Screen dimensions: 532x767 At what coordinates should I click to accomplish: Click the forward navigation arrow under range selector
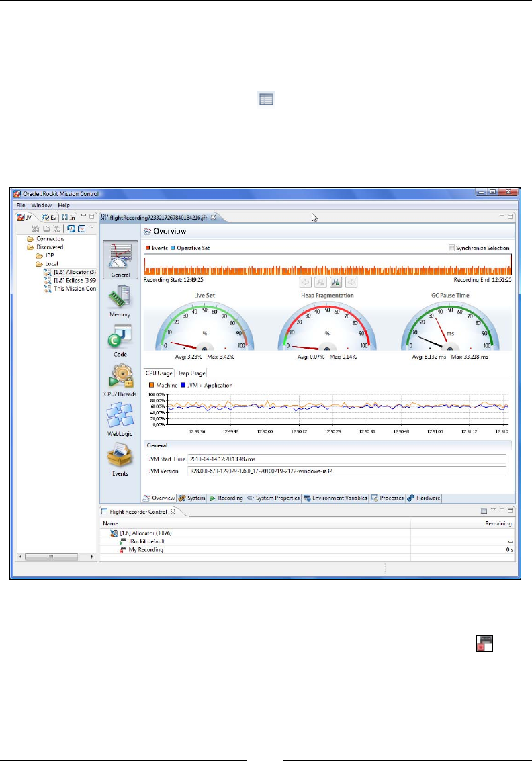pos(351,282)
